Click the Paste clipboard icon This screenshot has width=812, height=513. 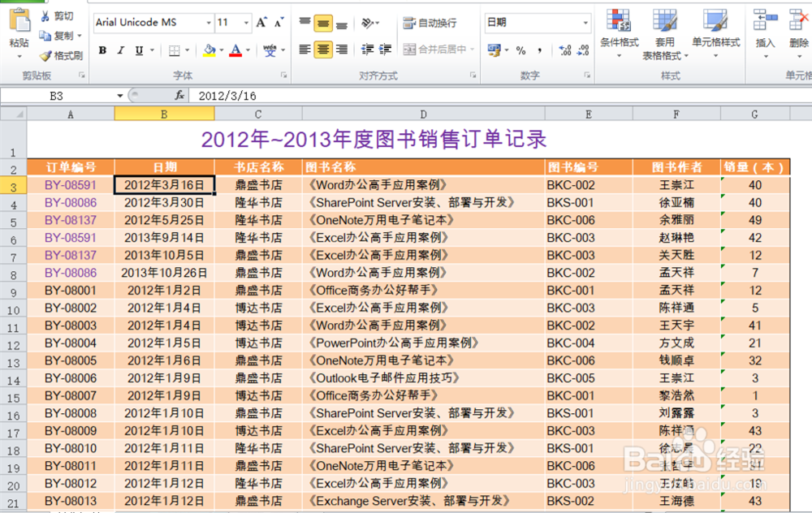19,21
